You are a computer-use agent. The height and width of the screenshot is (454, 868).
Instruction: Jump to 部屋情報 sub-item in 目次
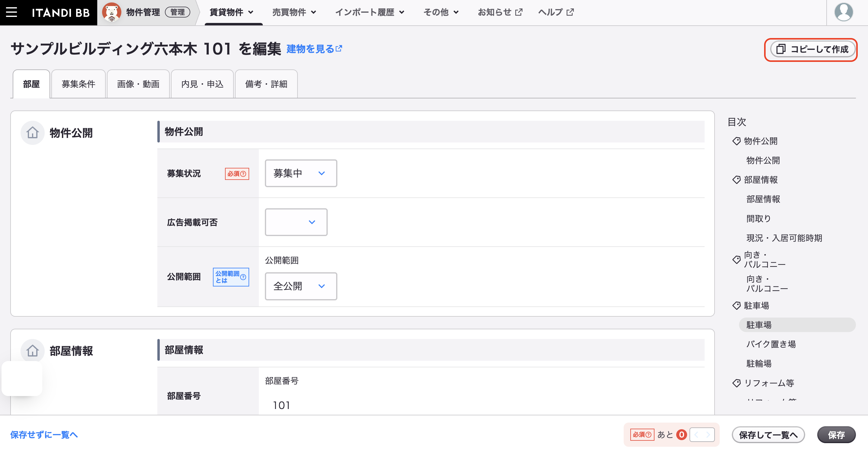[763, 199]
